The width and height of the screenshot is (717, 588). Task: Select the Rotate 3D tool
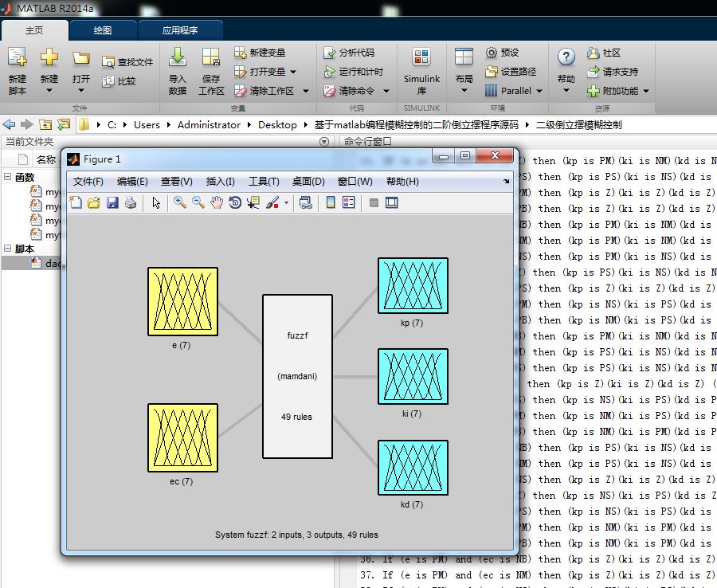click(x=235, y=202)
